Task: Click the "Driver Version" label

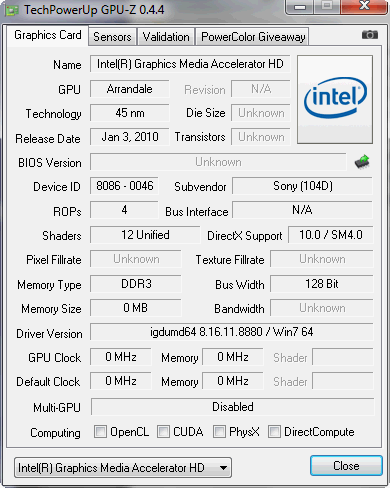Action: [49, 334]
